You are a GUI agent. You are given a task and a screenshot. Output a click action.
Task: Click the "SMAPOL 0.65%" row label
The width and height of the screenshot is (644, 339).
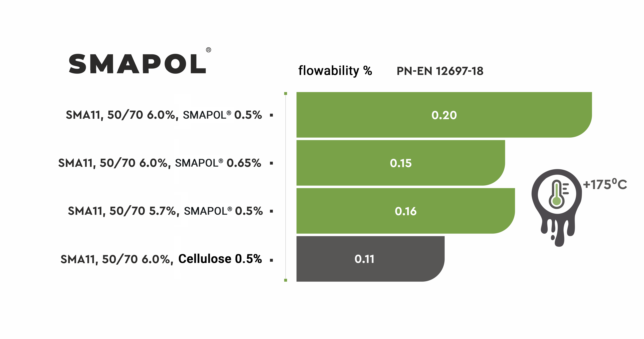tap(218, 163)
